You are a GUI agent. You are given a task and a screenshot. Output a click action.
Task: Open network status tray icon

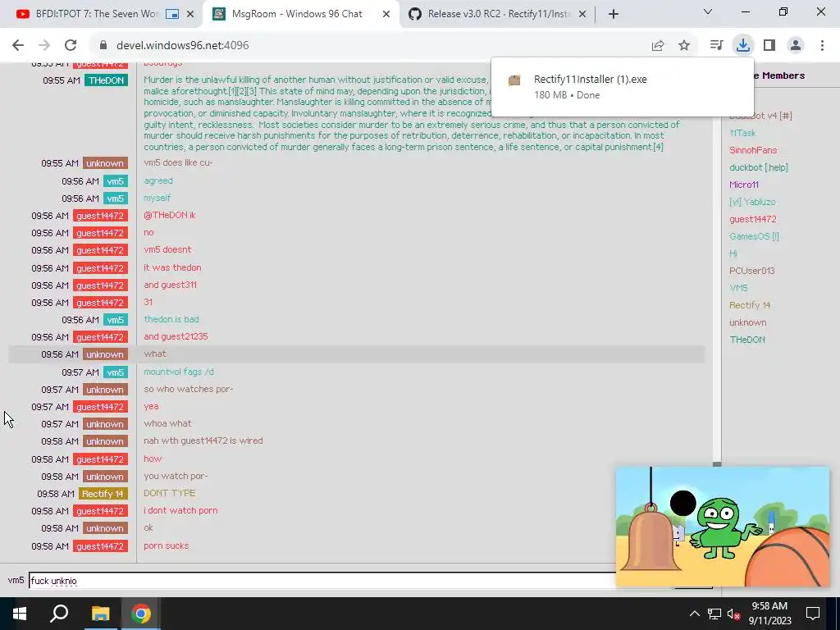point(714,614)
